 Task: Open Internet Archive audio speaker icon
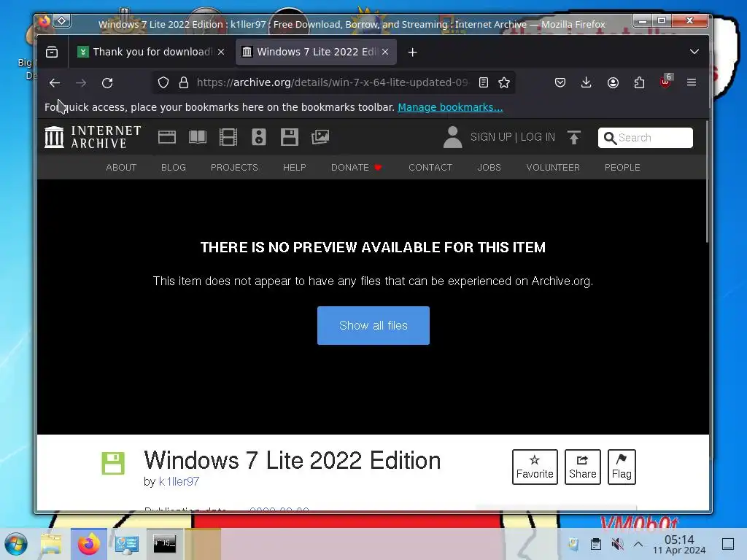point(259,137)
